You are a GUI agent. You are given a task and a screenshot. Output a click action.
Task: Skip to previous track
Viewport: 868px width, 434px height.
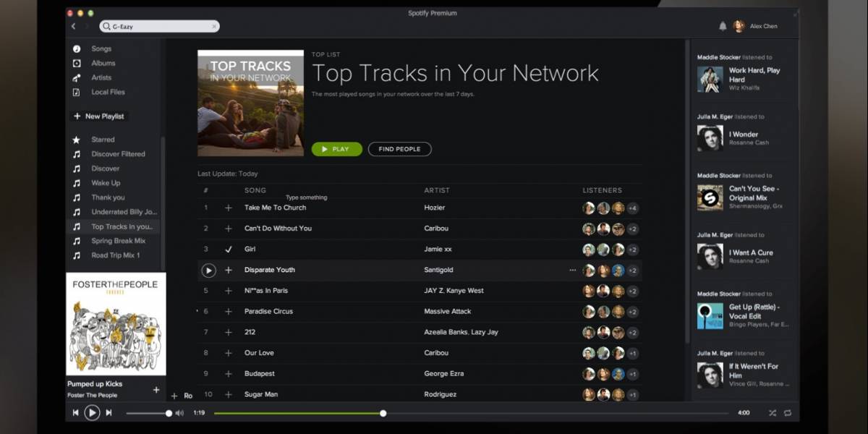(75, 412)
